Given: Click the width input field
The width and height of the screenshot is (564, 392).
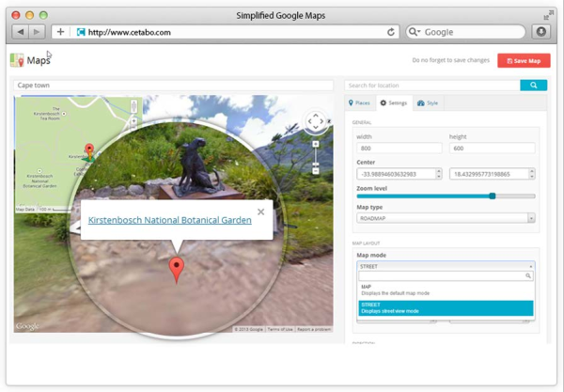Looking at the screenshot, I should tap(399, 149).
